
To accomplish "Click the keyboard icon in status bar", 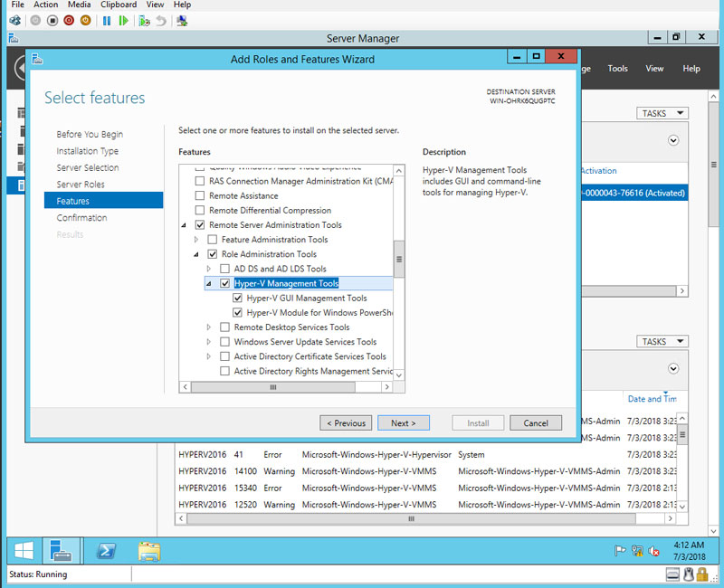I will pyautogui.click(x=672, y=574).
